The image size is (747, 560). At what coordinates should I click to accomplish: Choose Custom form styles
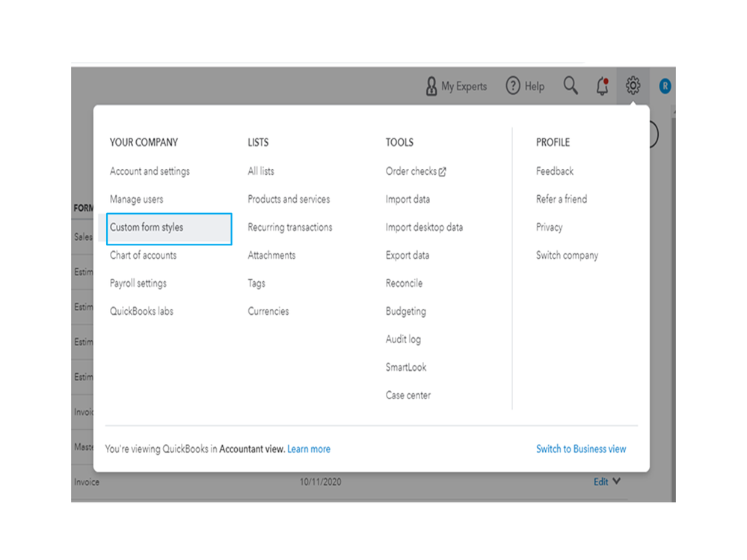click(169, 229)
